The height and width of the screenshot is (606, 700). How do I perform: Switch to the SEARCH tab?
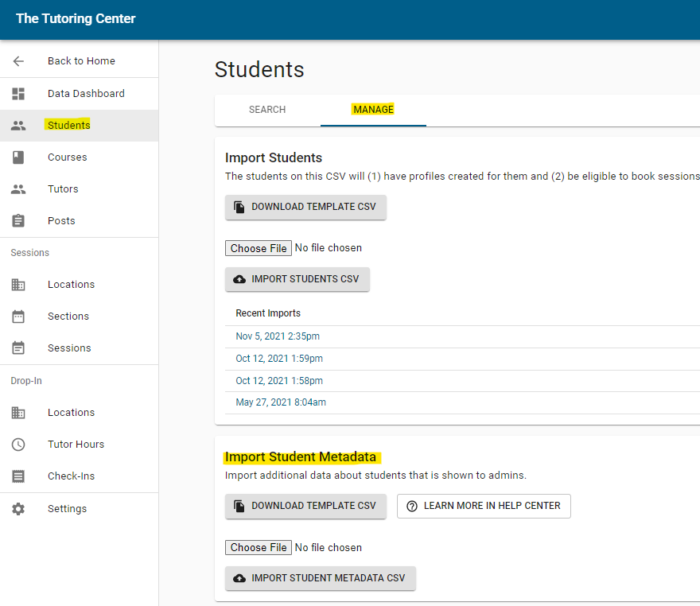click(x=267, y=110)
